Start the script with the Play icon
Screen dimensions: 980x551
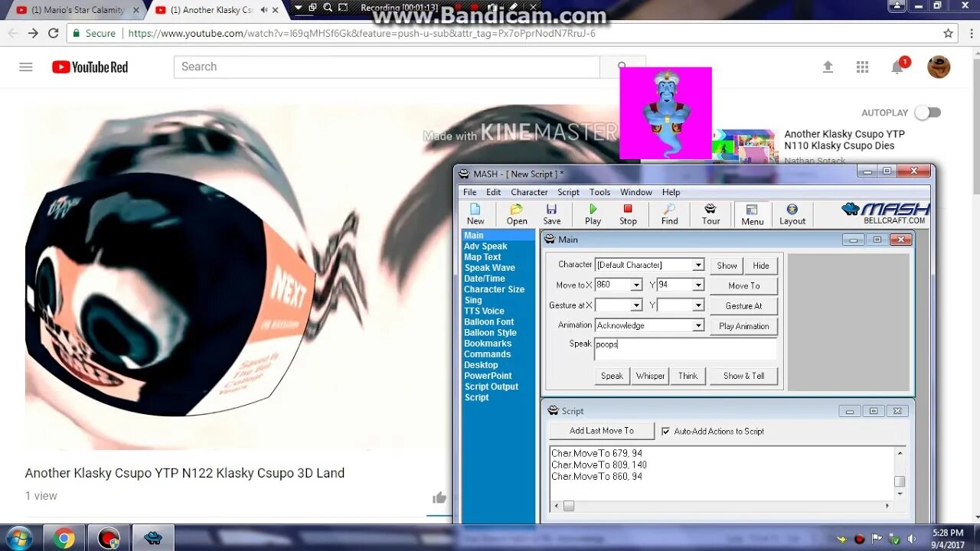(x=593, y=214)
